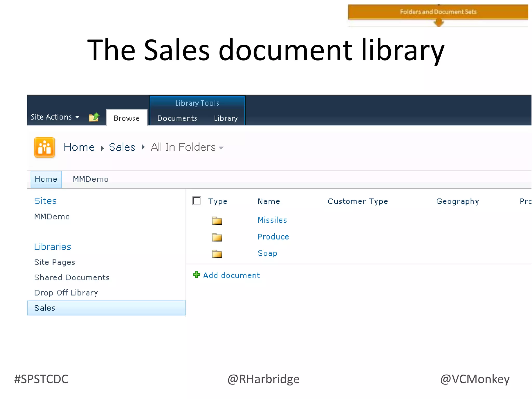Click the Add document link
Viewport: 532px width, 399px height.
click(x=231, y=275)
